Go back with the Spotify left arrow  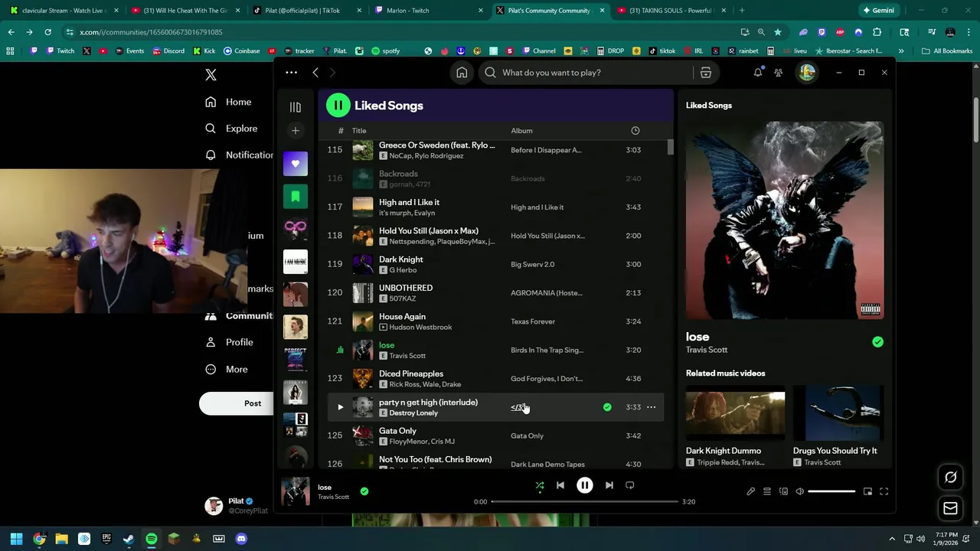(315, 73)
